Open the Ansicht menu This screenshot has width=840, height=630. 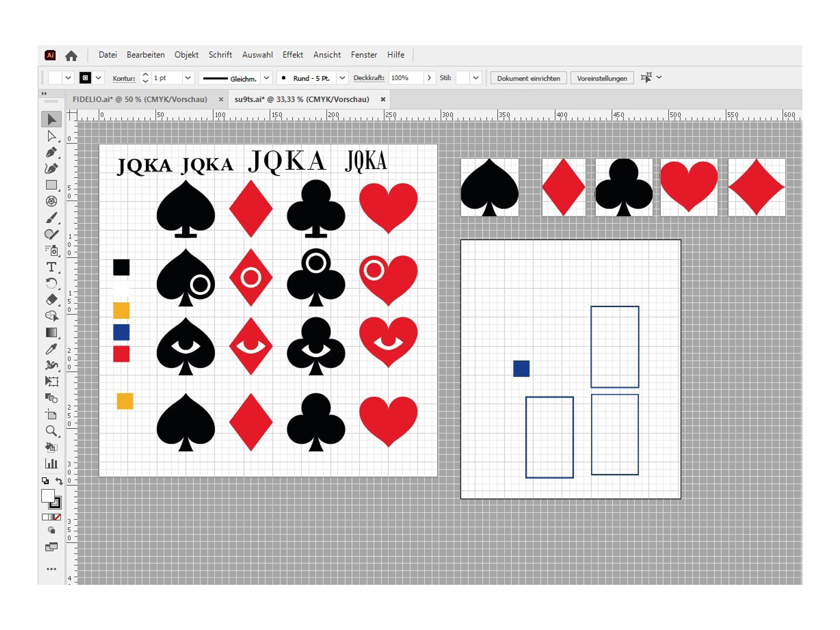(x=327, y=55)
